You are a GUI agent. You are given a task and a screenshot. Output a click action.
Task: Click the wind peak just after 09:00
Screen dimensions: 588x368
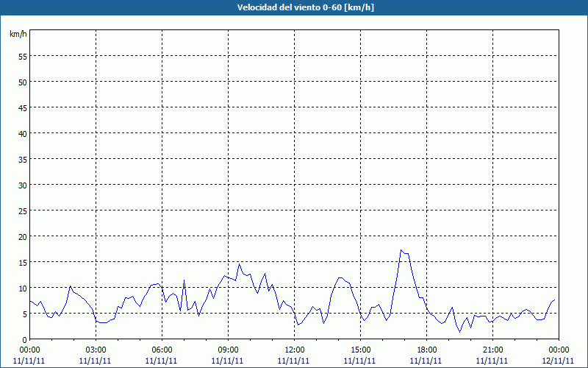click(240, 264)
